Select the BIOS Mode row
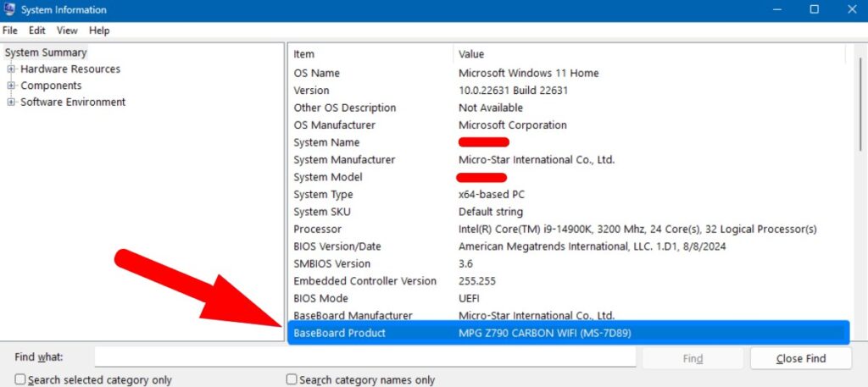The image size is (868, 387). pos(569,299)
